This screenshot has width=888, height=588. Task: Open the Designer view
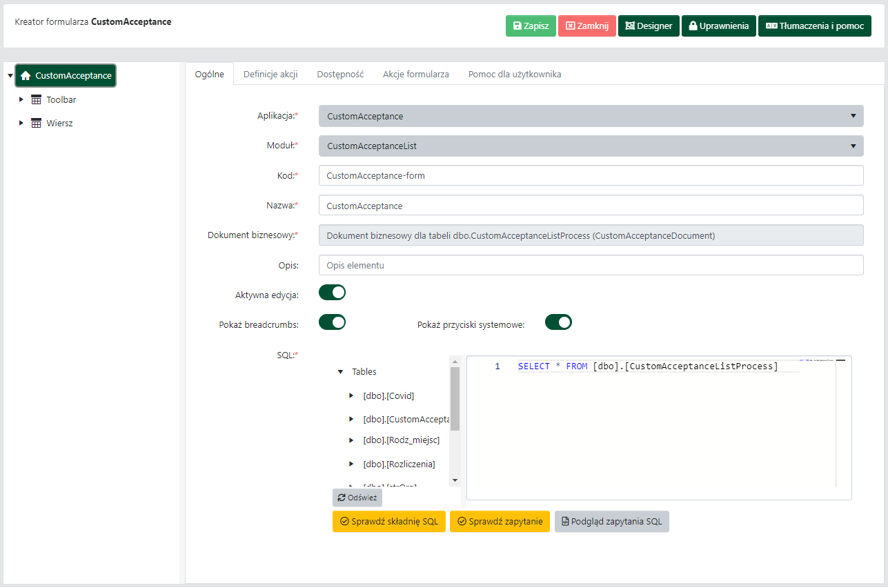[x=648, y=26]
